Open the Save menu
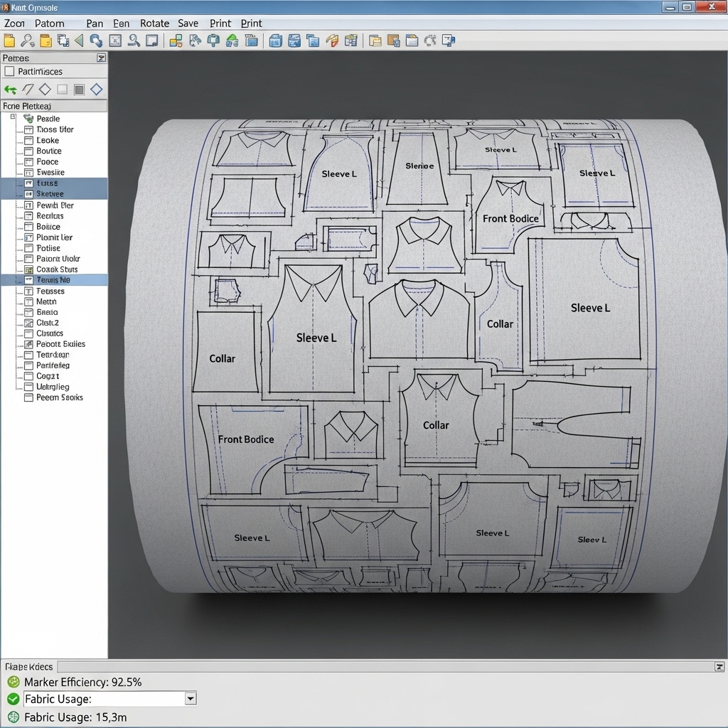This screenshot has width=728, height=728. (188, 23)
